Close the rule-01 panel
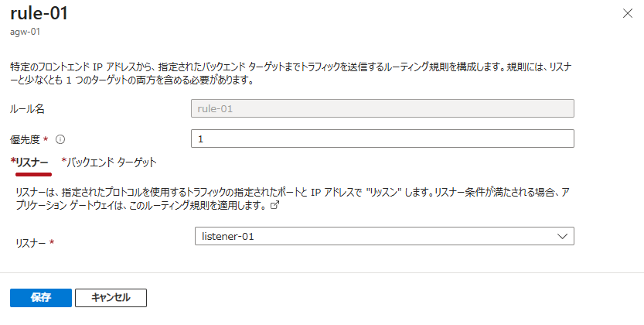 (x=626, y=13)
